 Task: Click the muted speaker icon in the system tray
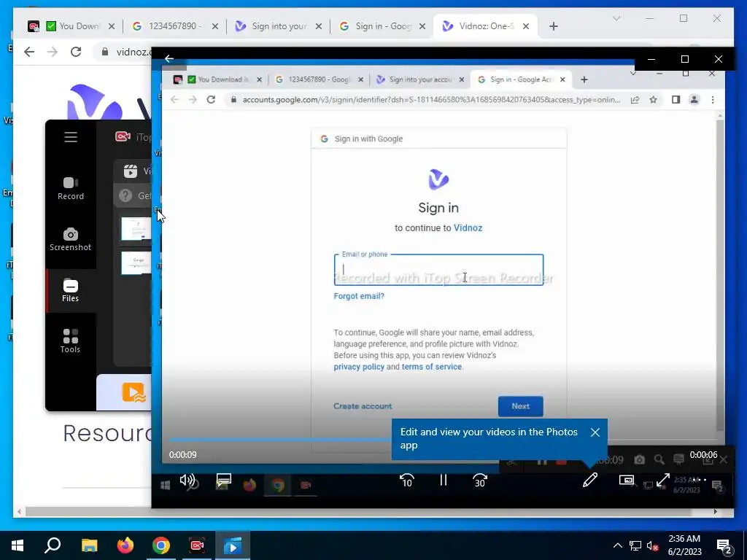(652, 545)
